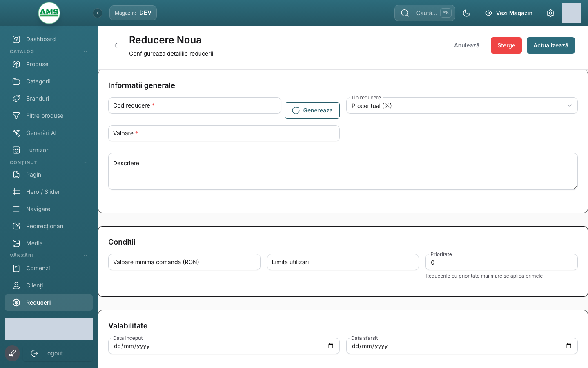The image size is (588, 368).
Task: Click the Filtre produse funnel icon
Action: pos(16,116)
